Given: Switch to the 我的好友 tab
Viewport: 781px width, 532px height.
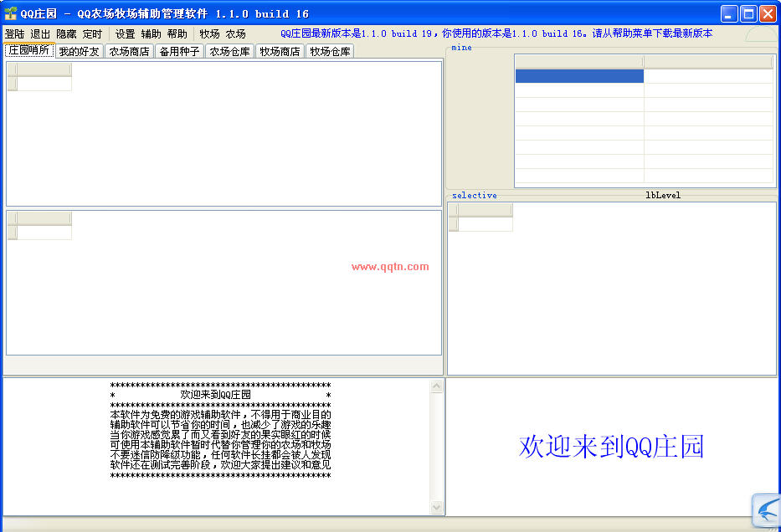Looking at the screenshot, I should pos(80,51).
